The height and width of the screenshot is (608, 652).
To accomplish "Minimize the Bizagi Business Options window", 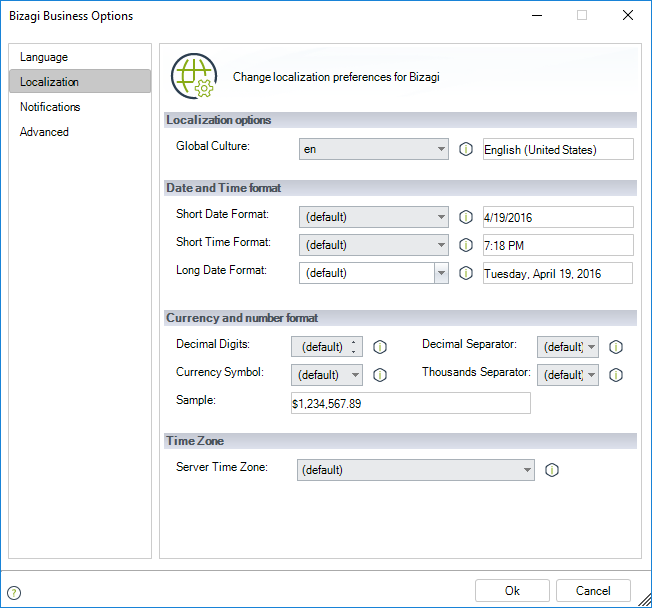I will coord(537,15).
